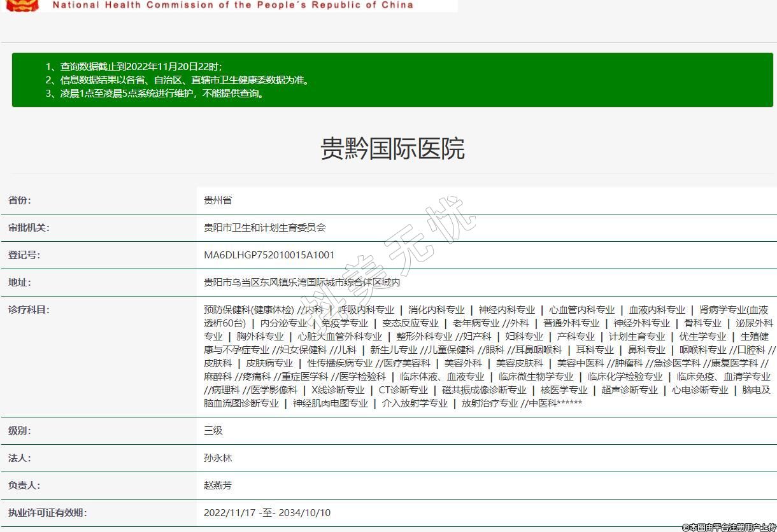Click the 执业许可证有效期 row label

tap(48, 513)
